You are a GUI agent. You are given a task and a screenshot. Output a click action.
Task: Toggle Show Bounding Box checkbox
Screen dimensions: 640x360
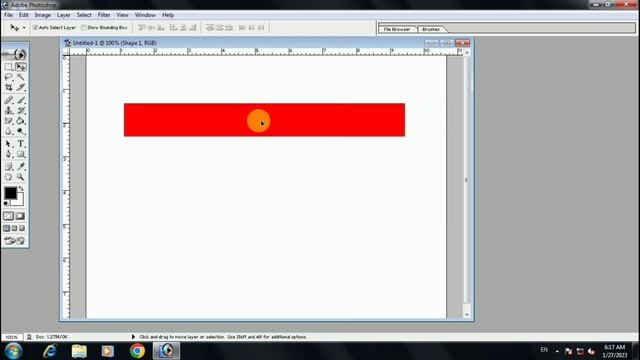[x=84, y=27]
